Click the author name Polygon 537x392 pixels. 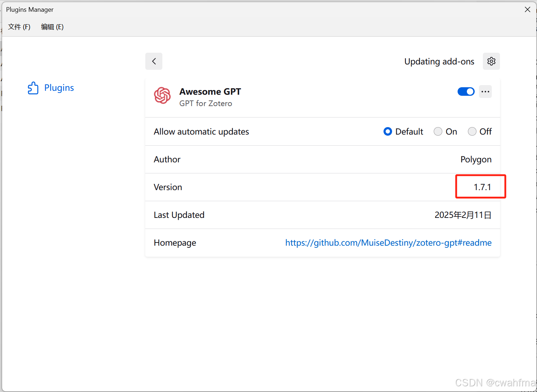pos(476,160)
